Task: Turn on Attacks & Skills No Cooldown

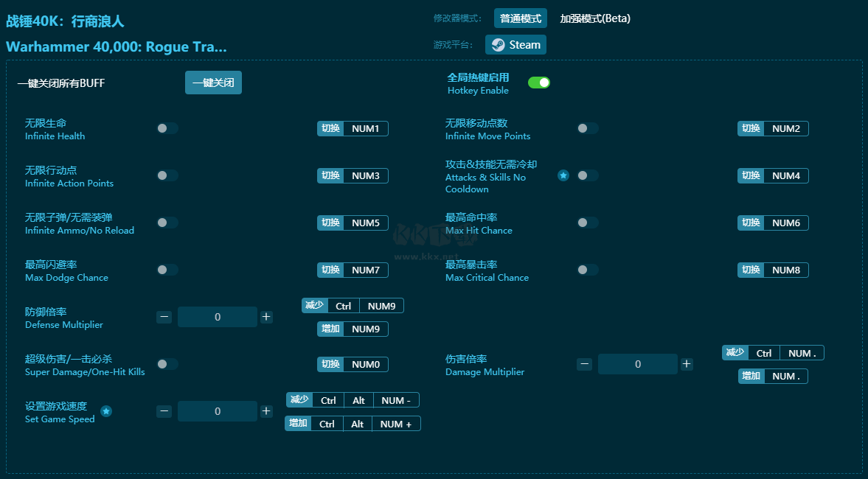Action: point(587,175)
